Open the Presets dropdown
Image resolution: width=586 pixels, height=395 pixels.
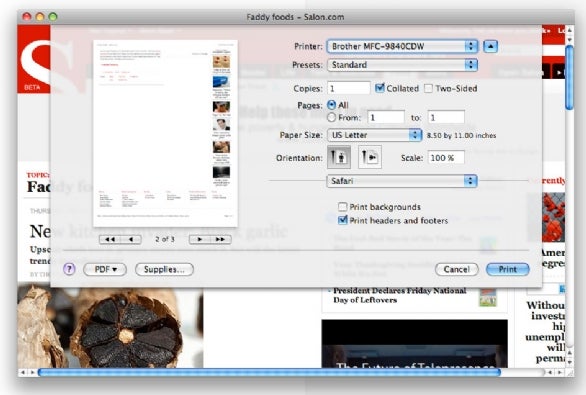pos(403,65)
